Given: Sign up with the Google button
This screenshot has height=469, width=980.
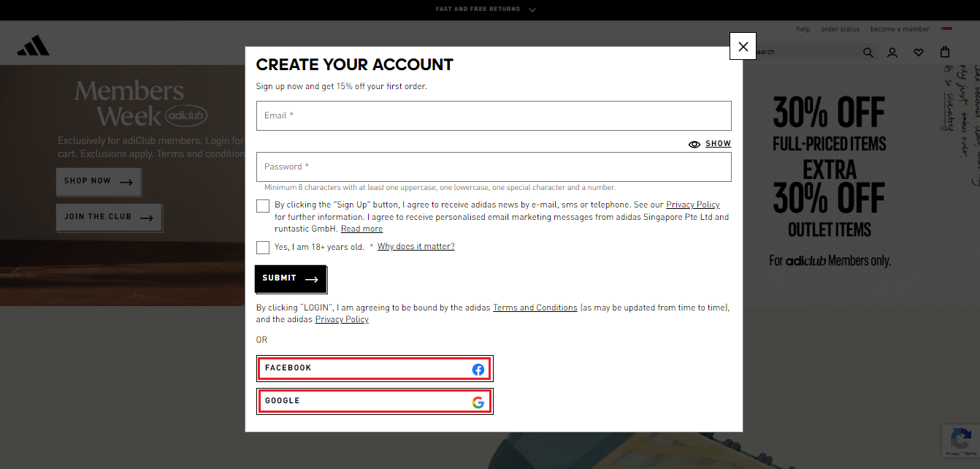Looking at the screenshot, I should tap(375, 401).
